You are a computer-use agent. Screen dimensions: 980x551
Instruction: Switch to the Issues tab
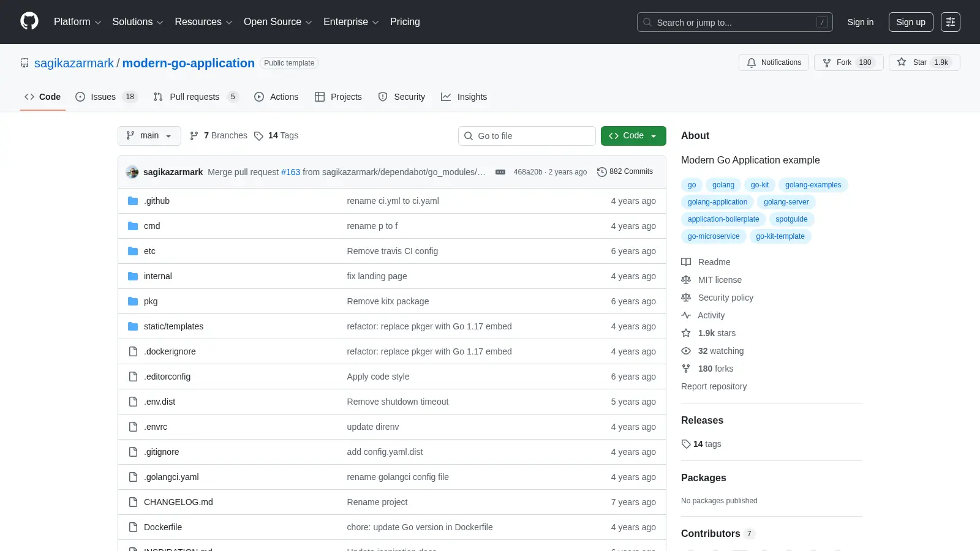click(106, 97)
